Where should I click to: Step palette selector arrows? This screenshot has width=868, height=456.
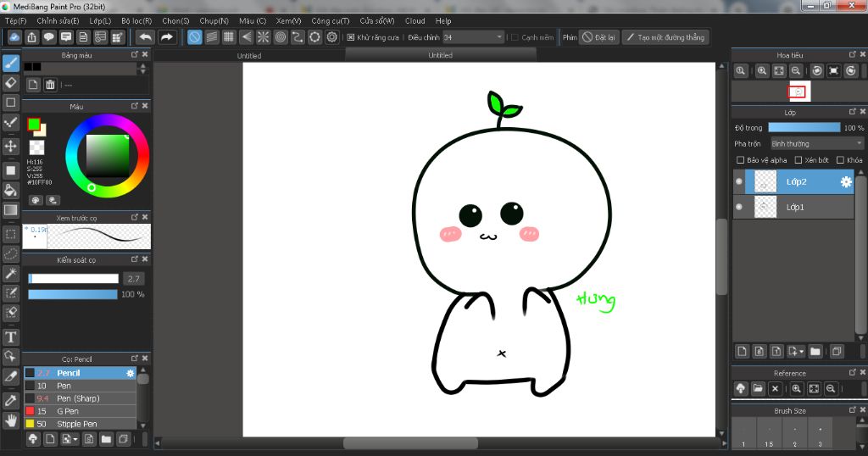pyautogui.click(x=142, y=68)
